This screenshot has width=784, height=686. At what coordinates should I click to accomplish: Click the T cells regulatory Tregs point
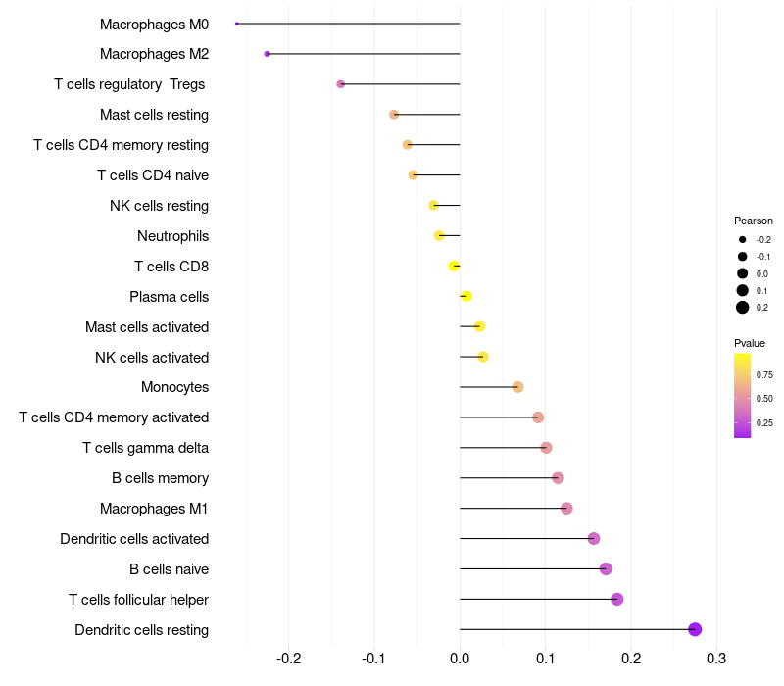(x=340, y=84)
